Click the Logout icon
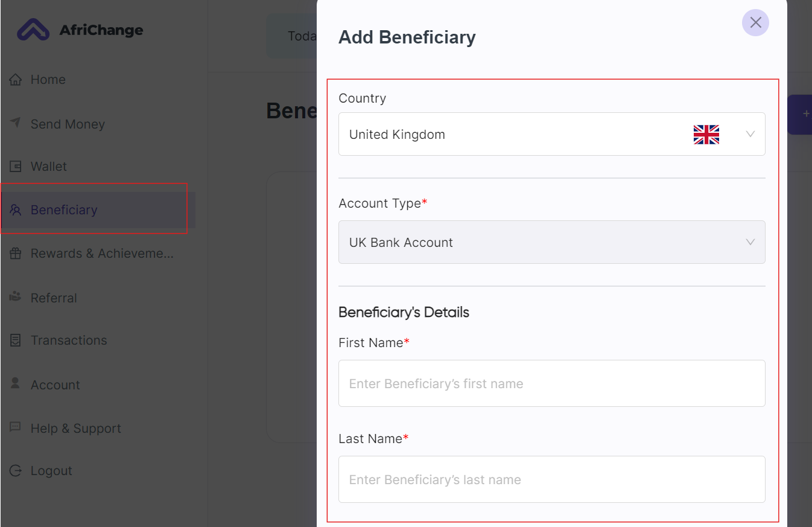Screen dimensions: 812x527 coord(15,470)
